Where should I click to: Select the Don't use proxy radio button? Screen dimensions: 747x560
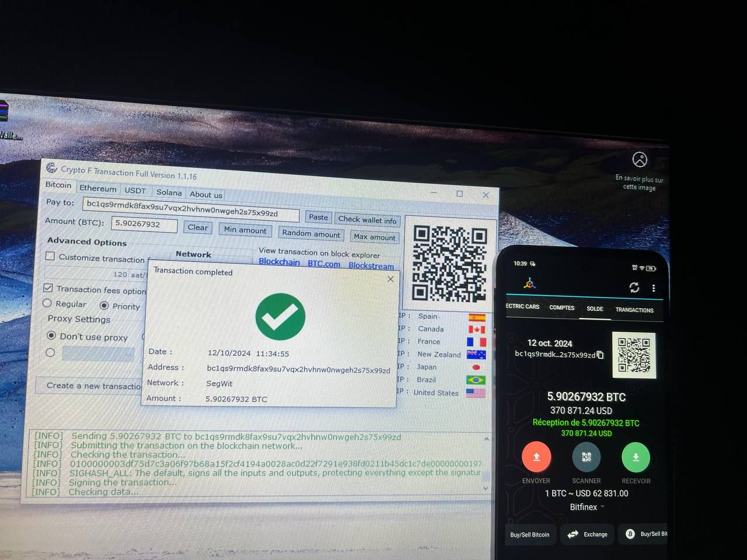[x=51, y=335]
